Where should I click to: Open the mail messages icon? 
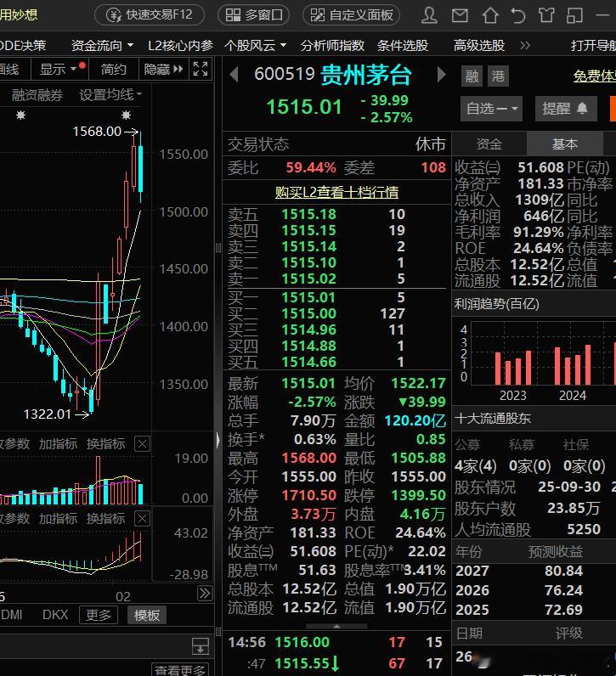click(x=460, y=15)
